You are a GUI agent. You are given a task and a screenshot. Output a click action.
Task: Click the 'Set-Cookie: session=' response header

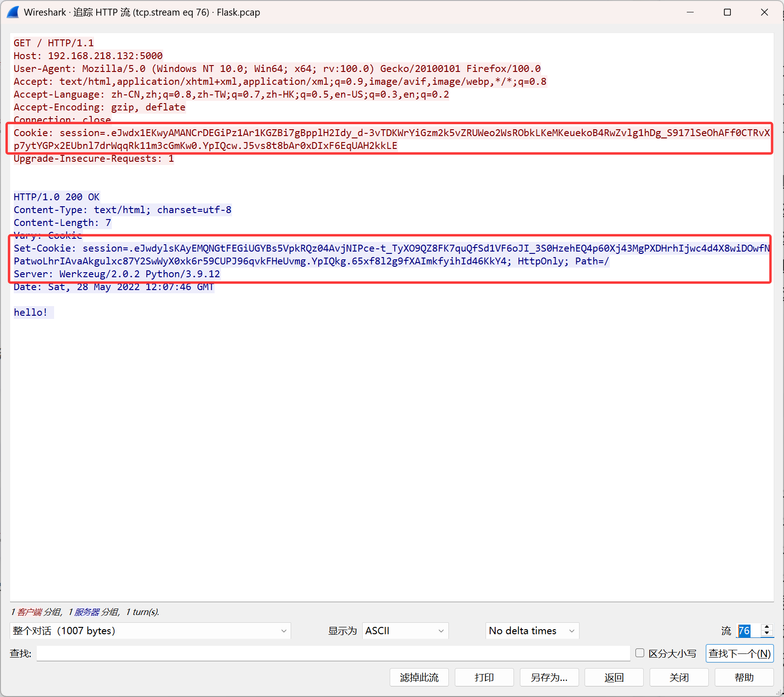coord(392,255)
